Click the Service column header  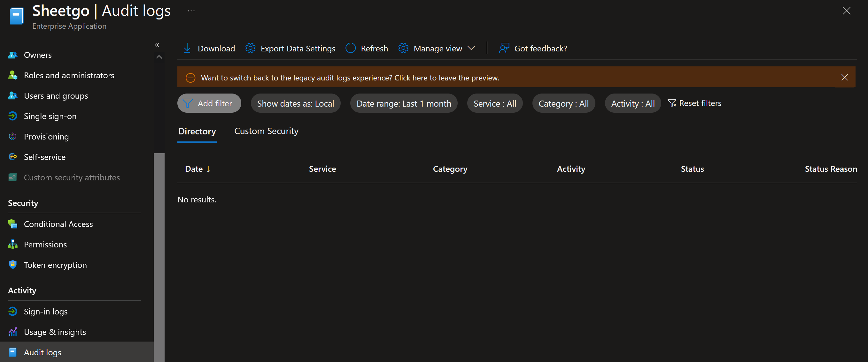click(x=322, y=169)
